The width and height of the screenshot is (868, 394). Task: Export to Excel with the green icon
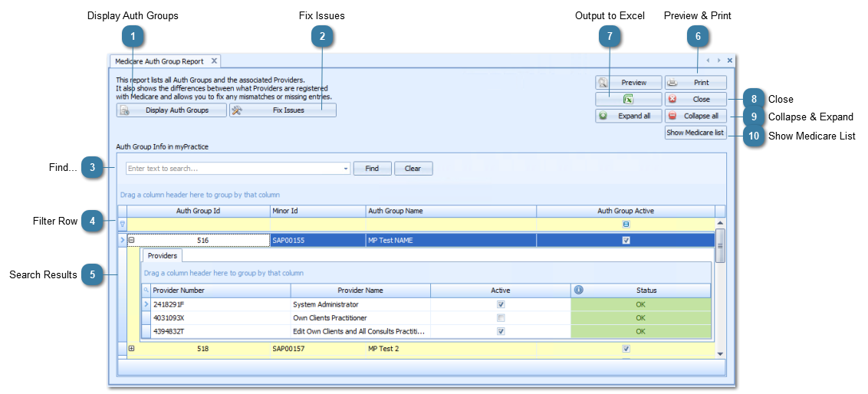[629, 100]
